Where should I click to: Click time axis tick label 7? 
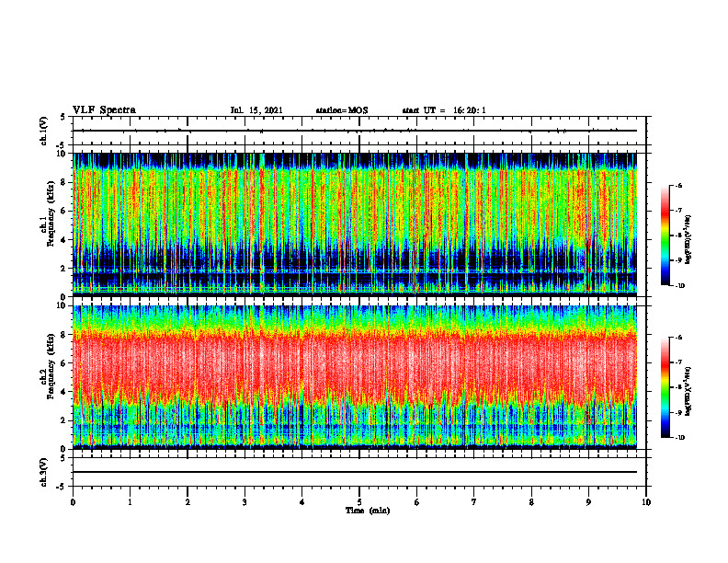click(474, 501)
